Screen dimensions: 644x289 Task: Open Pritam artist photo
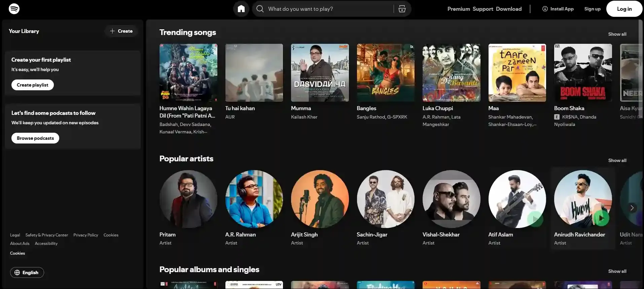[x=188, y=199]
